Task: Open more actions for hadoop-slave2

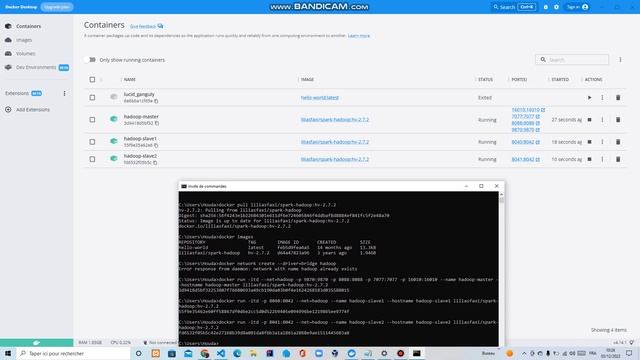Action: click(x=602, y=159)
